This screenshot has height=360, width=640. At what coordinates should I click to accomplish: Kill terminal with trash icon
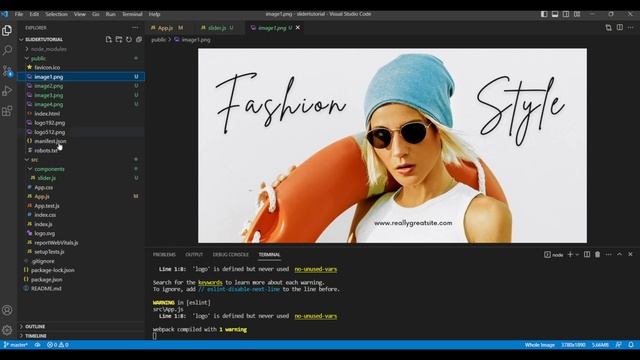(598, 254)
